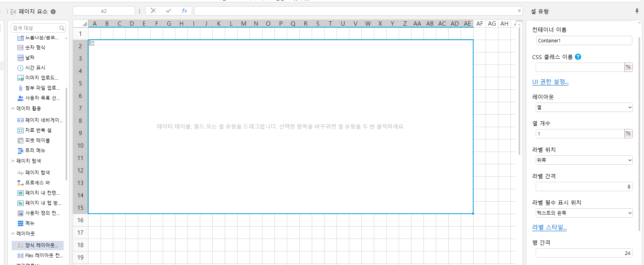
Task: Open CSS 클래스 이름 help icon
Action: tap(578, 57)
